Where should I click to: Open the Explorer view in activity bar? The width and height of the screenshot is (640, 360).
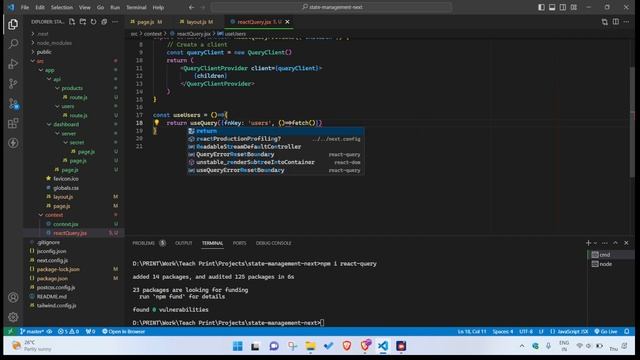click(13, 24)
